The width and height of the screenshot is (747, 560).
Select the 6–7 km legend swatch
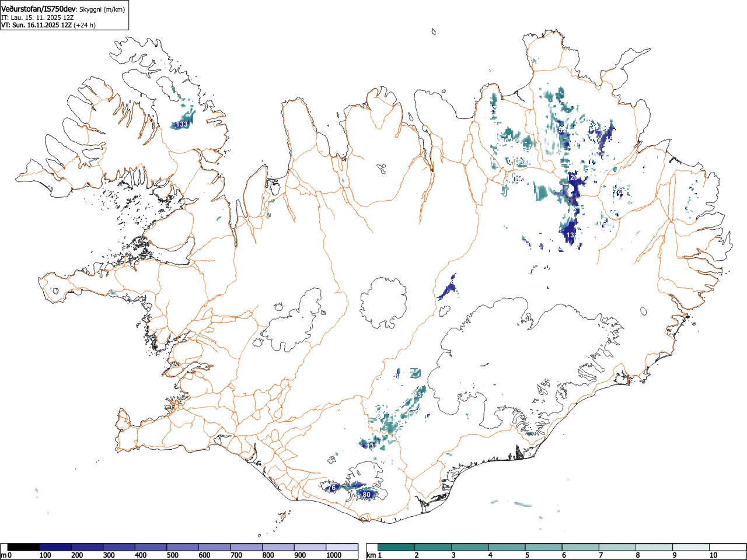581,547
